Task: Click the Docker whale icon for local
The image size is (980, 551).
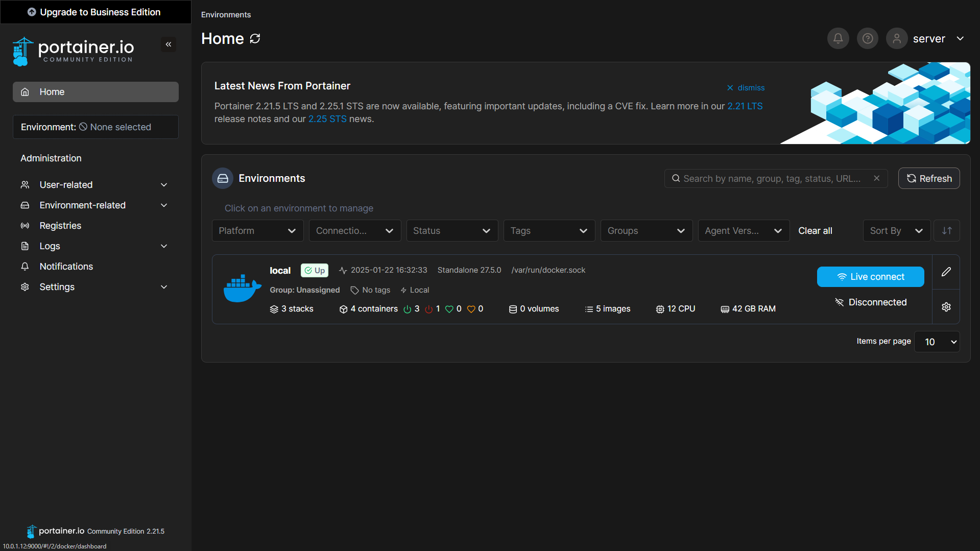Action: (x=242, y=289)
